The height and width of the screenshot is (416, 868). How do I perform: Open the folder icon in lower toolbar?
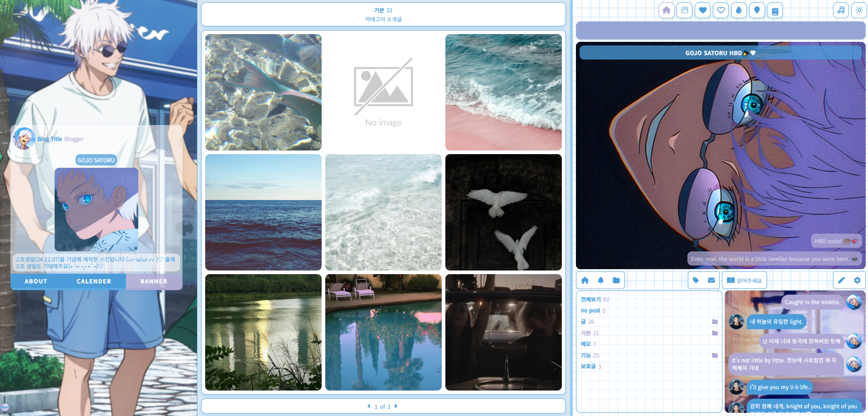(x=616, y=281)
